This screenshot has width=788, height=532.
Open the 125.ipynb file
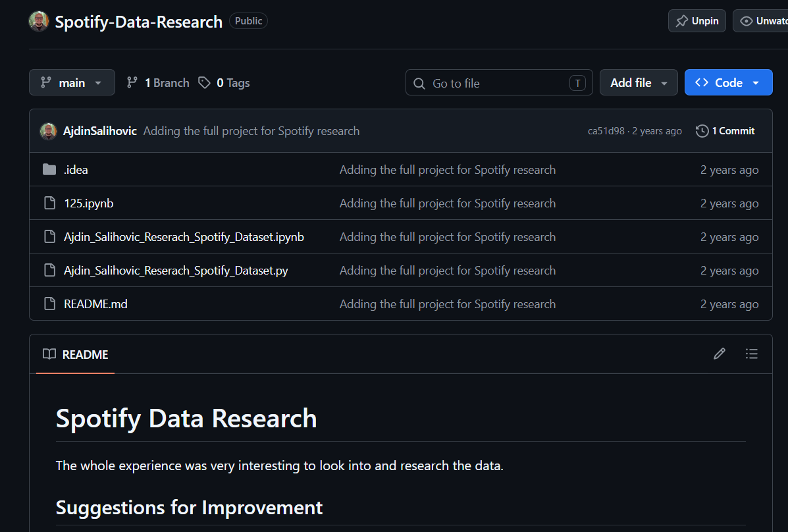pos(88,203)
